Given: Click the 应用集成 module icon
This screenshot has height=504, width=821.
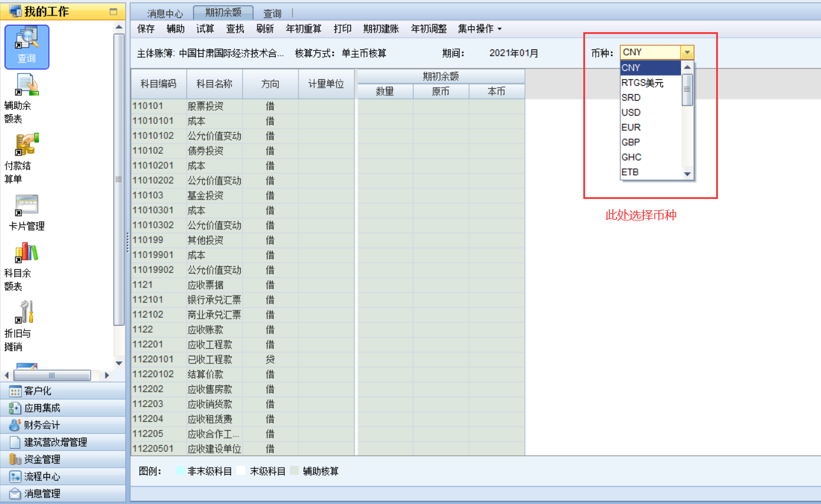Looking at the screenshot, I should point(15,408).
